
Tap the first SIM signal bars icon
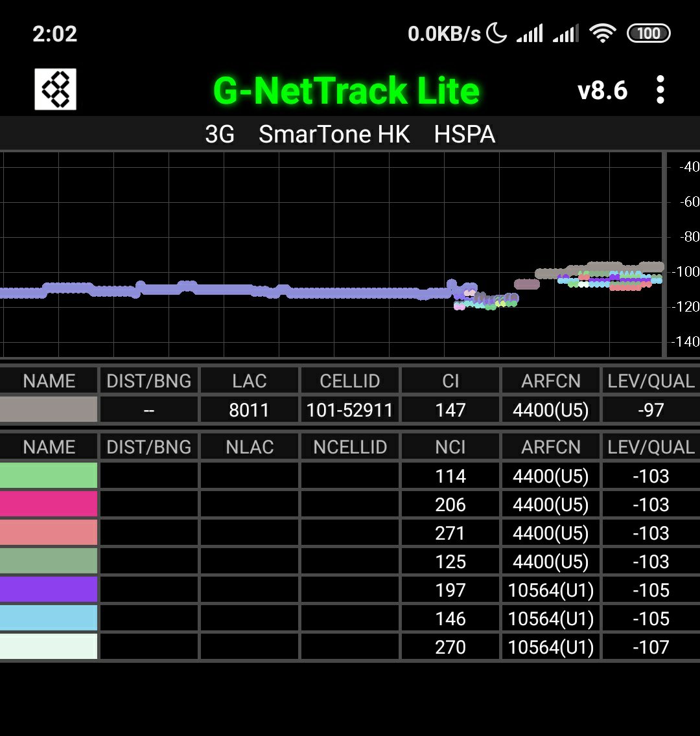(530, 33)
